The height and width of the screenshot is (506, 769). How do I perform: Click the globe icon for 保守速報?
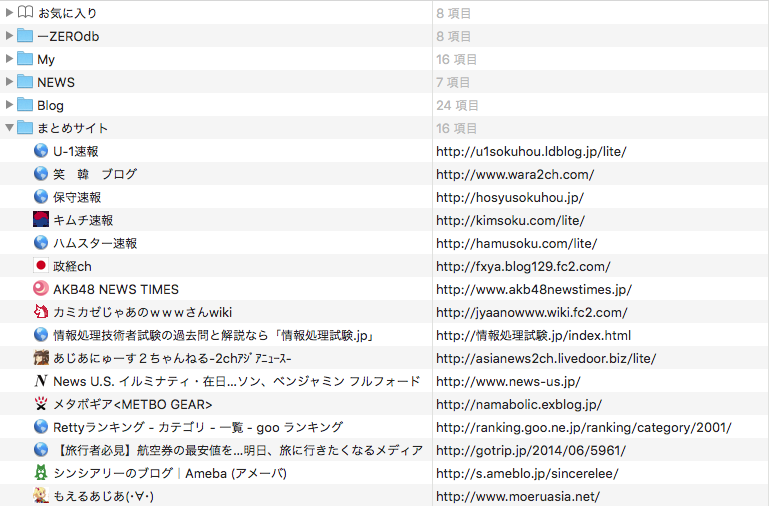[41, 197]
